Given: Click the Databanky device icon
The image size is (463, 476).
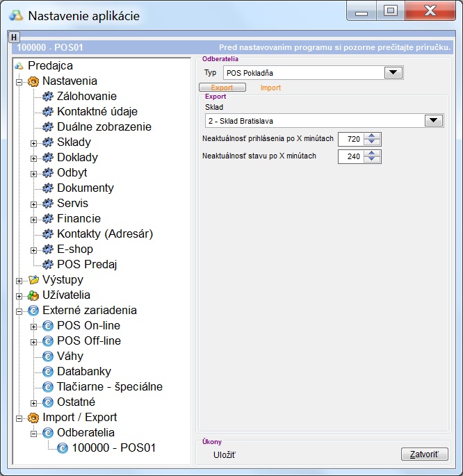Looking at the screenshot, I should point(48,372).
